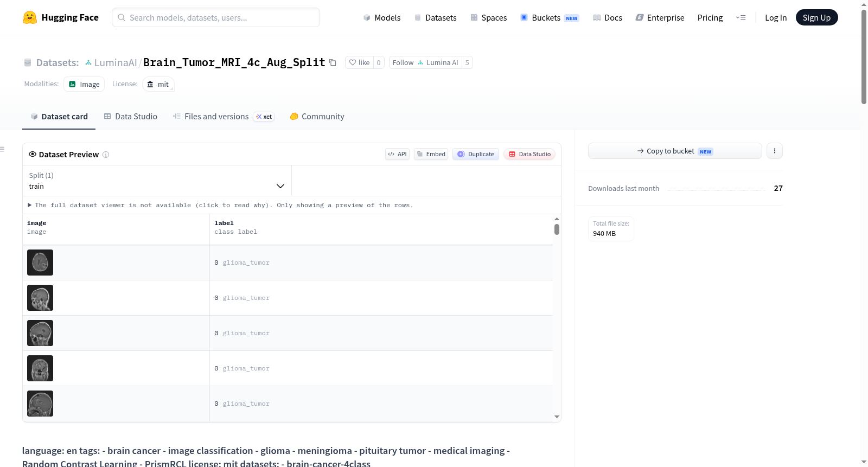Image resolution: width=868 pixels, height=467 pixels.
Task: Open the first glioma_tumor MRI thumbnail
Action: tap(40, 263)
